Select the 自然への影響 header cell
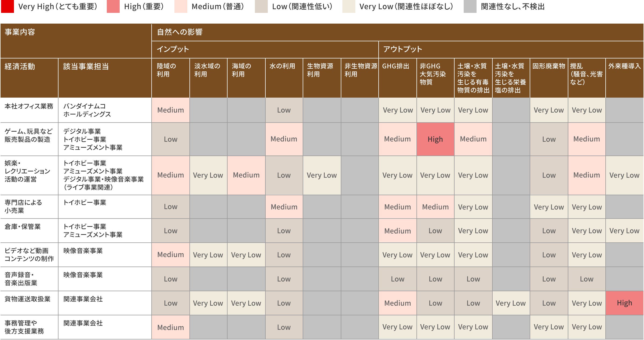This screenshot has height=340, width=644. [398, 32]
